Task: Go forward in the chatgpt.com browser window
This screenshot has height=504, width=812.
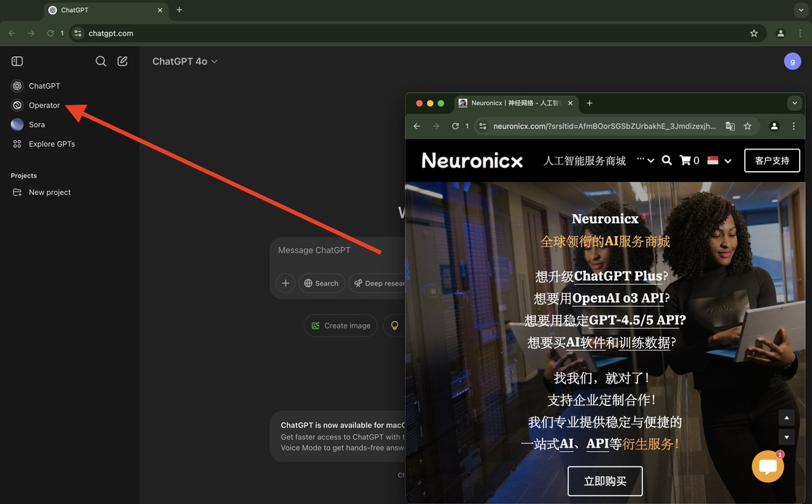Action: tap(31, 33)
